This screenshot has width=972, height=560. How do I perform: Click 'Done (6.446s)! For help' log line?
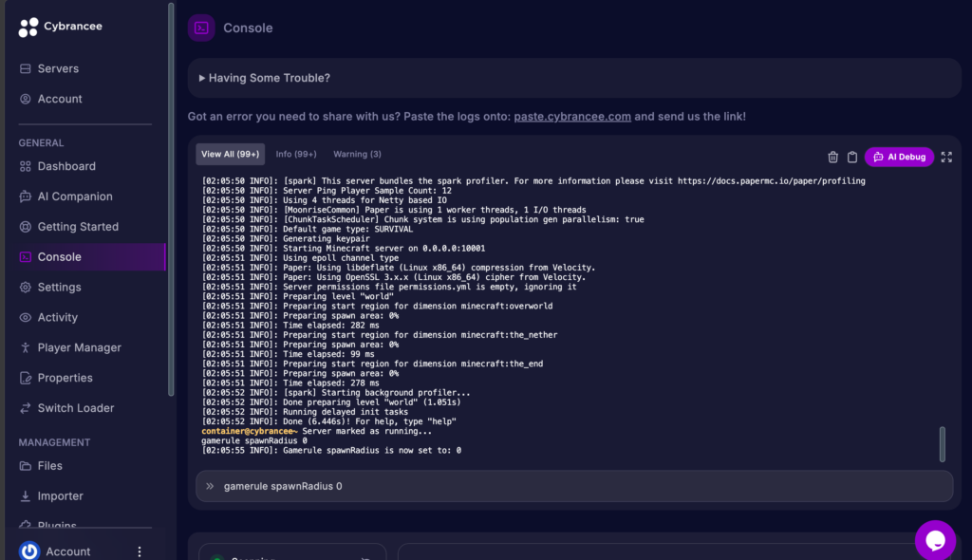click(369, 421)
